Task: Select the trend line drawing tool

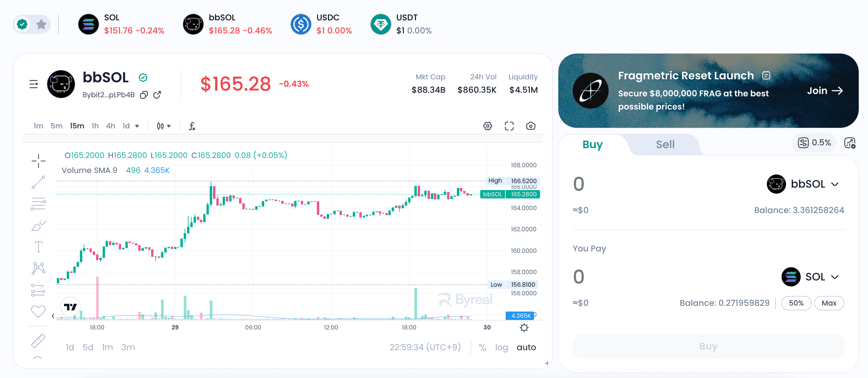Action: [38, 182]
